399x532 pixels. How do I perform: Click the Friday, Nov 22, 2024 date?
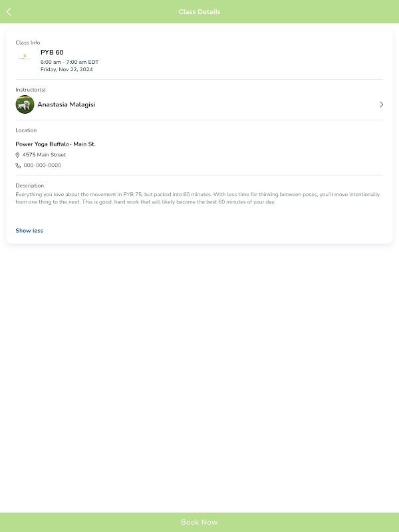click(66, 70)
